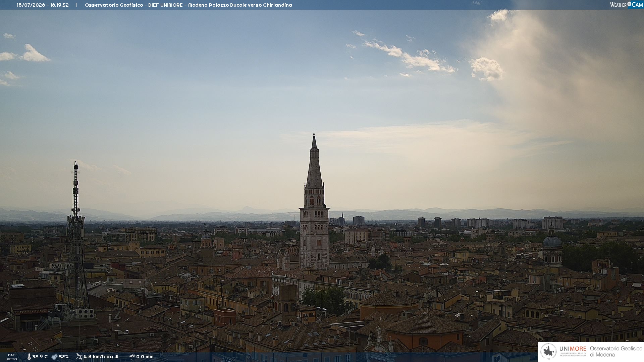Click the UNIMORE wordmark text

(573, 349)
